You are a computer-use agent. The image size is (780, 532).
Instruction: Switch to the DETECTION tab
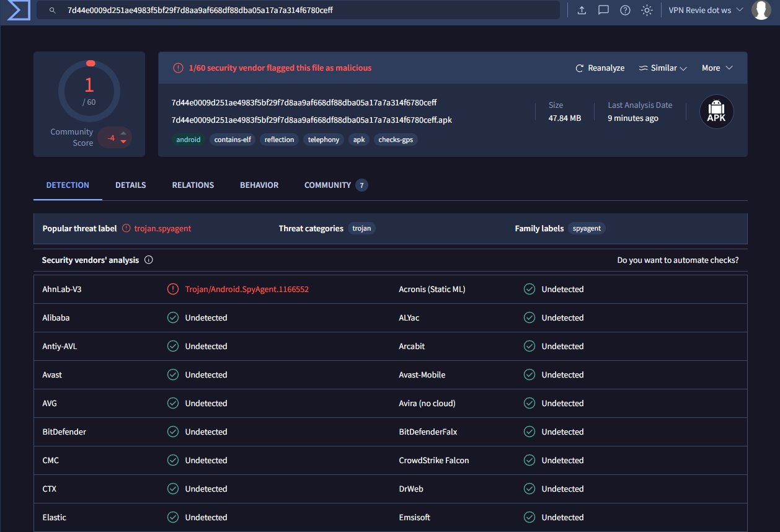click(68, 185)
